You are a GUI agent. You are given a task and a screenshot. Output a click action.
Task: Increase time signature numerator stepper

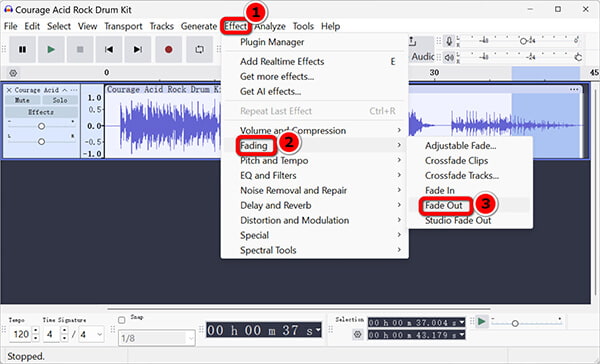(x=64, y=330)
